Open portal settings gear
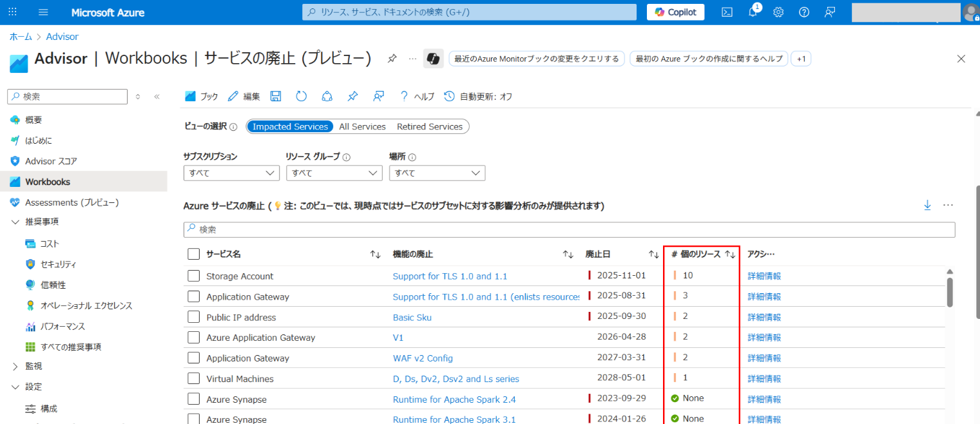Viewport: 980px width, 424px height. 778,12
